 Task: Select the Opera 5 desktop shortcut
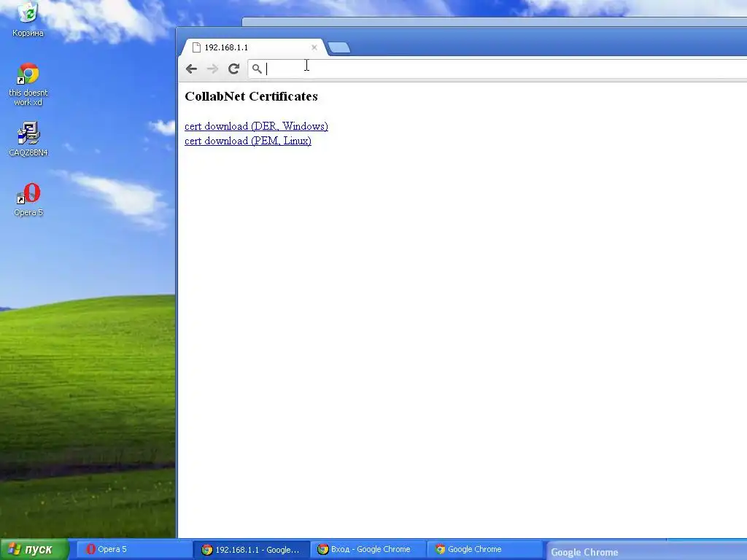[28, 200]
